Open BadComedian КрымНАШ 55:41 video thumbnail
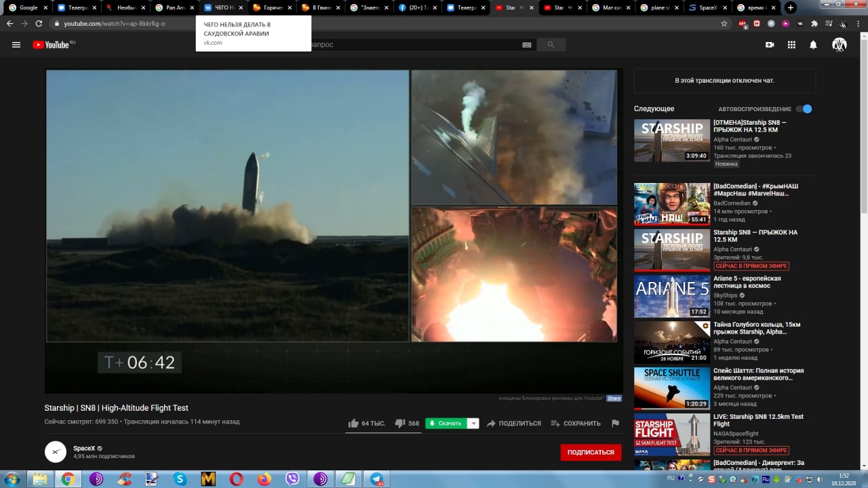Screen dimensions: 868x488 pos(672,204)
